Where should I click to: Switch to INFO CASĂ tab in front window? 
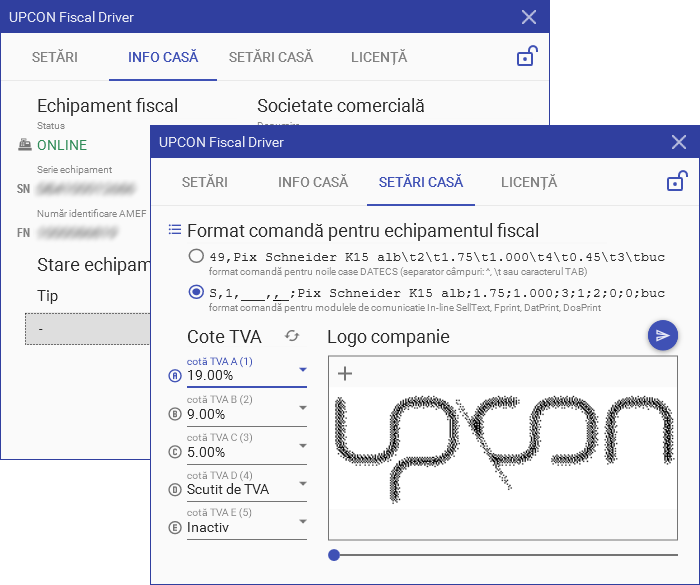pos(313,182)
